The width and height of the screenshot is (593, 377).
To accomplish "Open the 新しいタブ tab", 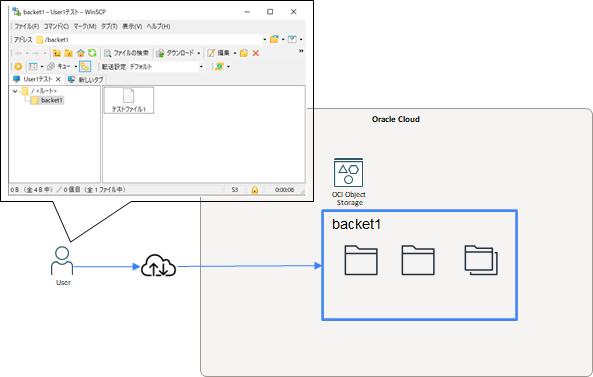I will coord(86,79).
